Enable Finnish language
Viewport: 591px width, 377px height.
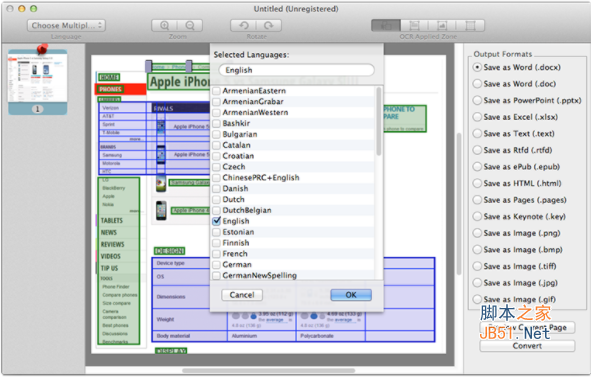[x=216, y=243]
